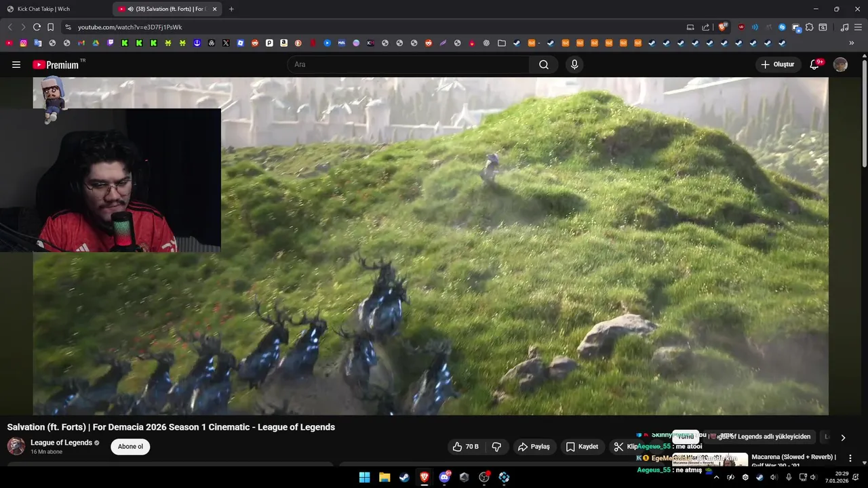Open media control music note icon
Viewport: 868px width, 488px height.
(844, 27)
